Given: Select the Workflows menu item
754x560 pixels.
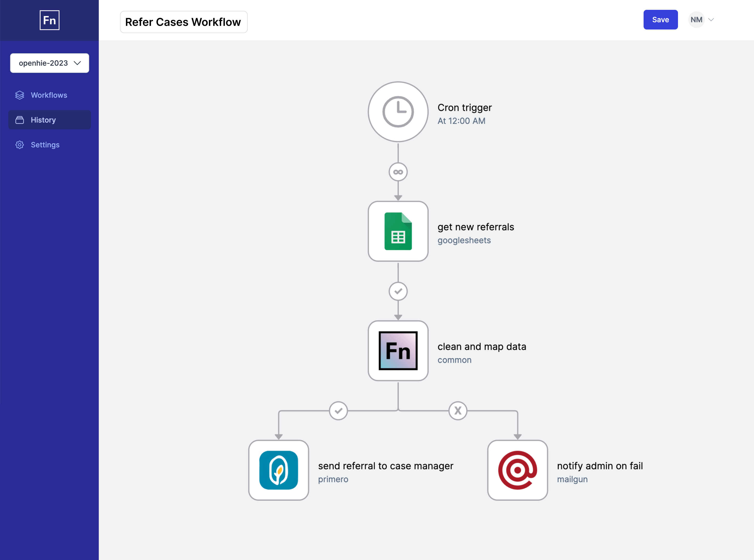Looking at the screenshot, I should (49, 95).
